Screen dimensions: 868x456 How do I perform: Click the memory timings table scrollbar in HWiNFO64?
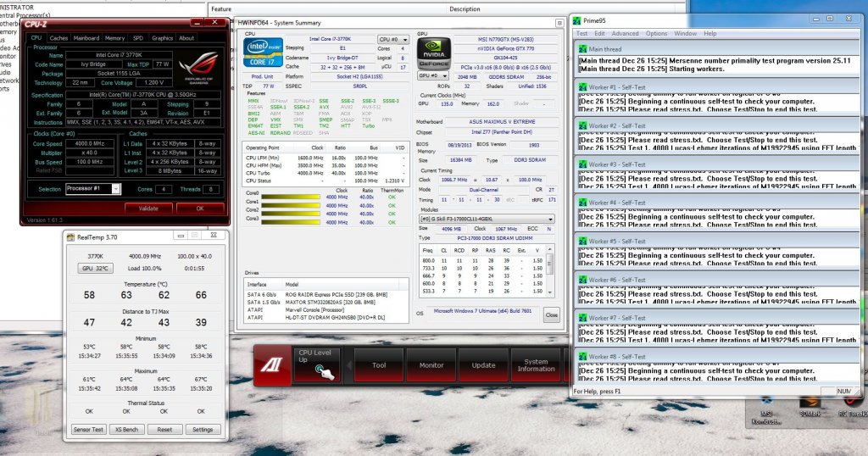(549, 270)
